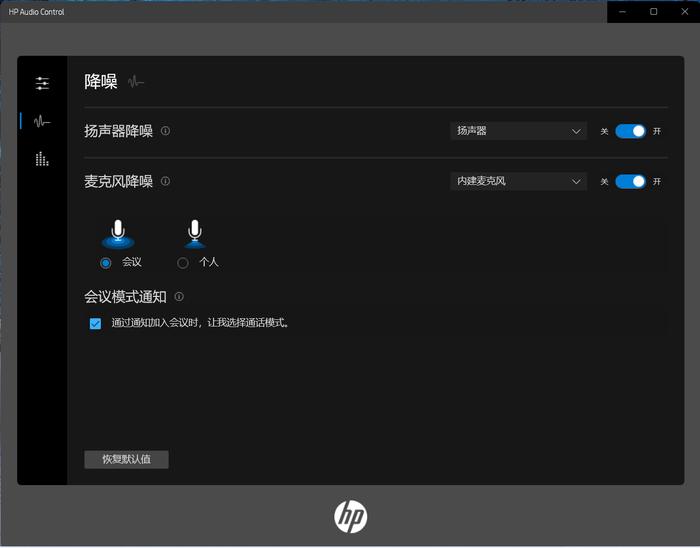
Task: Click the 降噪 page heading
Action: [x=101, y=82]
